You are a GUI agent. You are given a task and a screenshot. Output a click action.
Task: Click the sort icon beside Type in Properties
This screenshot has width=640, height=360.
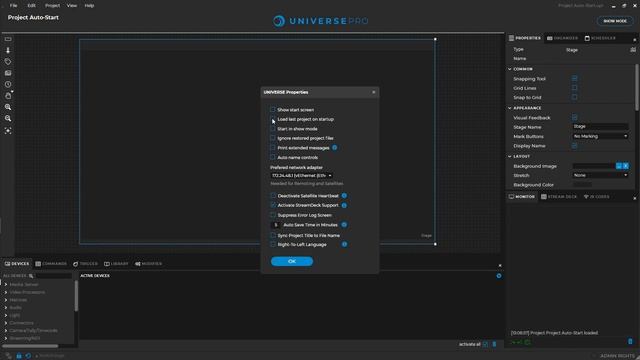[633, 50]
